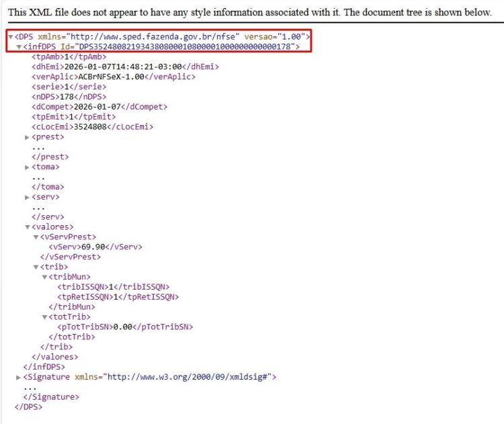
Task: Click the closing </totTrib> tag
Action: pyautogui.click(x=72, y=337)
